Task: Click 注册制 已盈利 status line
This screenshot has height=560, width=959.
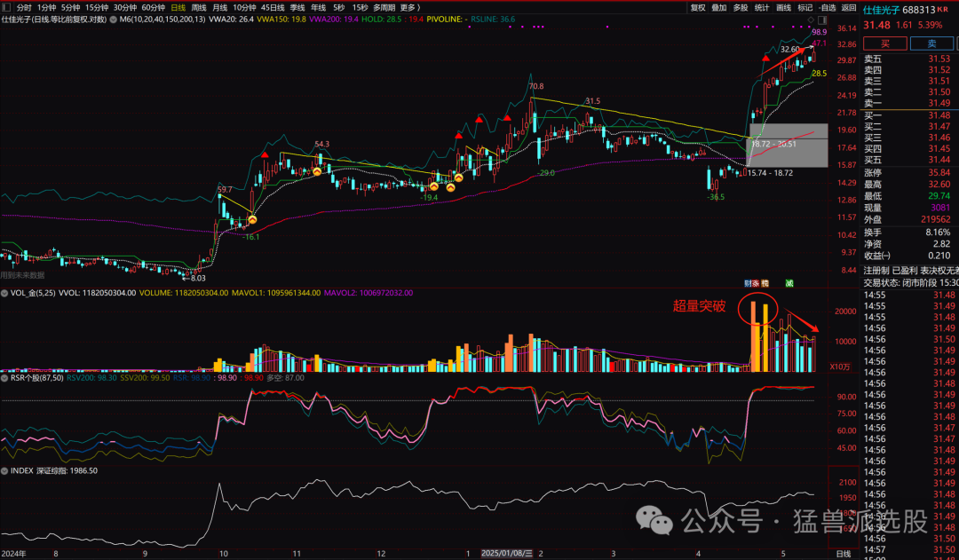Action: [x=911, y=270]
